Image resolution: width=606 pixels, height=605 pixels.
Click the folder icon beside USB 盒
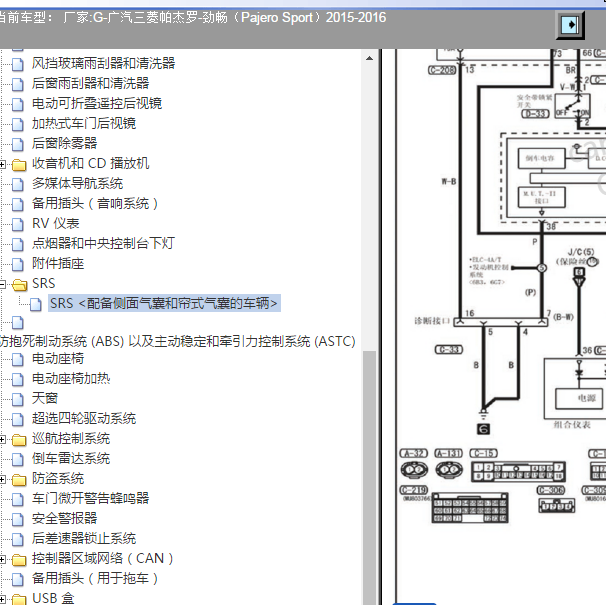point(19,600)
